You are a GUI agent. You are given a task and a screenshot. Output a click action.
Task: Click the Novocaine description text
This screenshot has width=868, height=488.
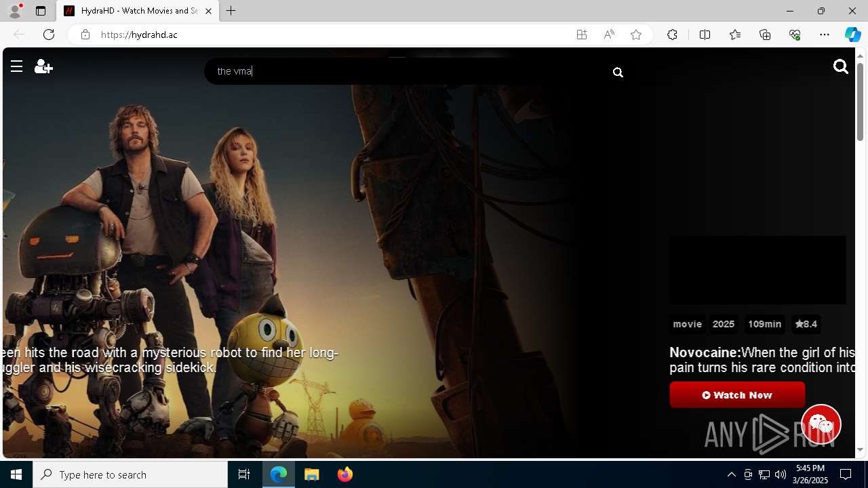click(762, 360)
